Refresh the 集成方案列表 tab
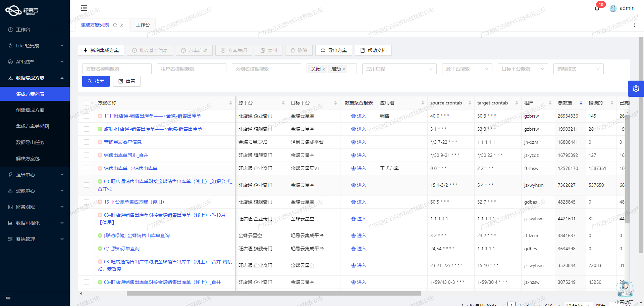The image size is (644, 306). click(x=115, y=25)
